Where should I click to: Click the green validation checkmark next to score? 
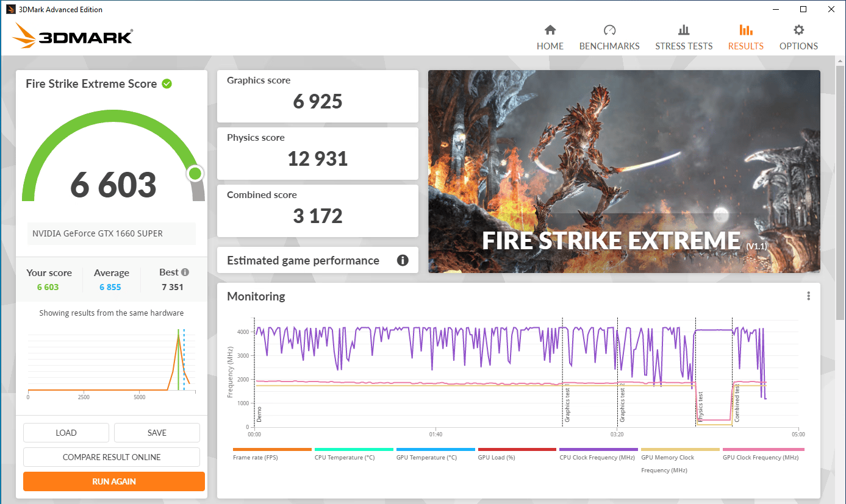coord(167,84)
